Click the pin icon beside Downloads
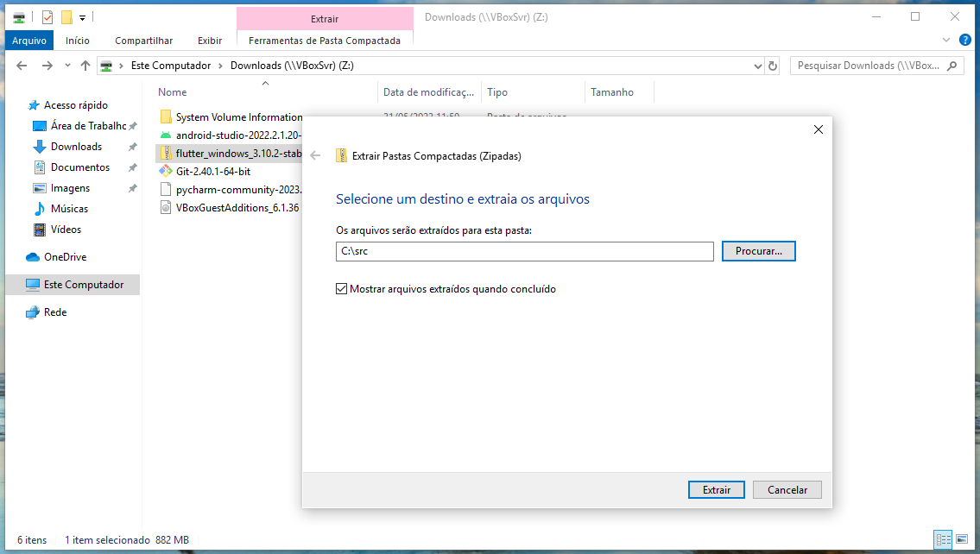The height and width of the screenshot is (554, 980). 132,147
